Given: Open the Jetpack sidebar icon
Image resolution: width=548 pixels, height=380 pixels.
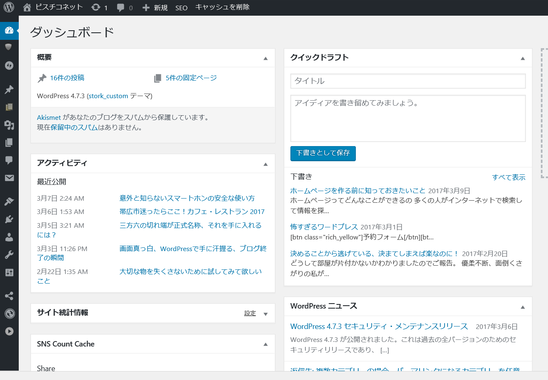Looking at the screenshot, I should [9, 65].
